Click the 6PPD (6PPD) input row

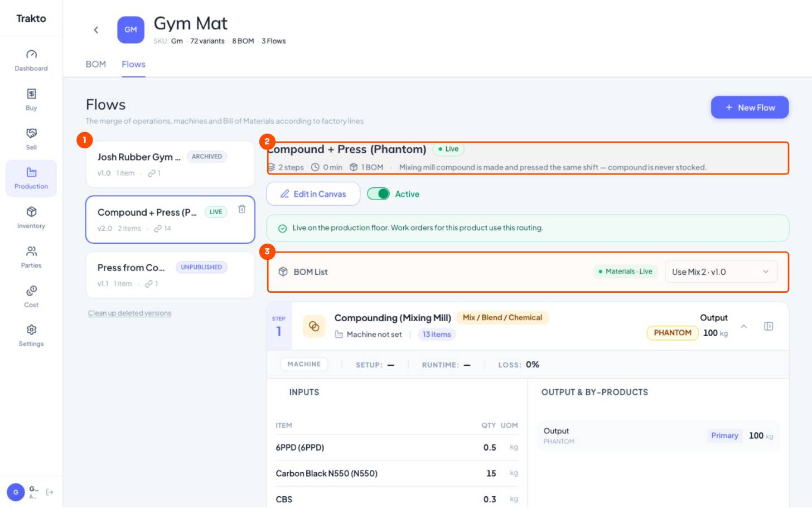[x=397, y=448]
